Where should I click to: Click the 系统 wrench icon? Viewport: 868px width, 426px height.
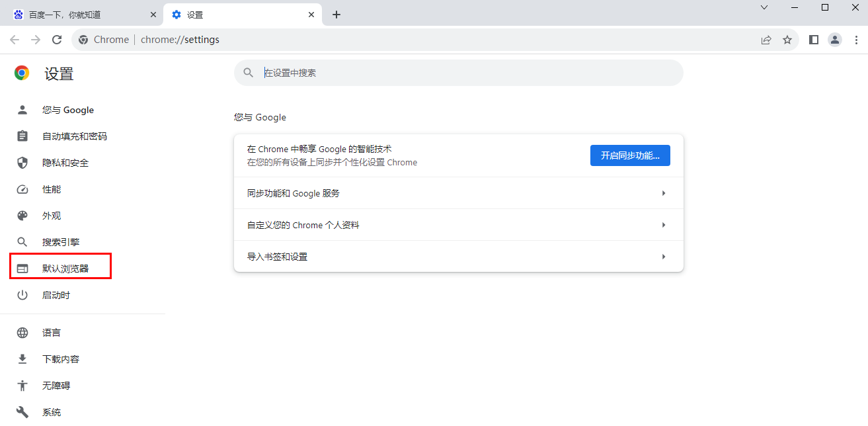(x=22, y=412)
